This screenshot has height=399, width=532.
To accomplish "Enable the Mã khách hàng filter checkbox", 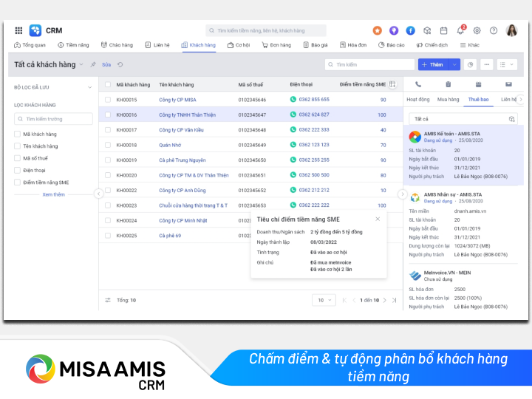I will pos(17,134).
